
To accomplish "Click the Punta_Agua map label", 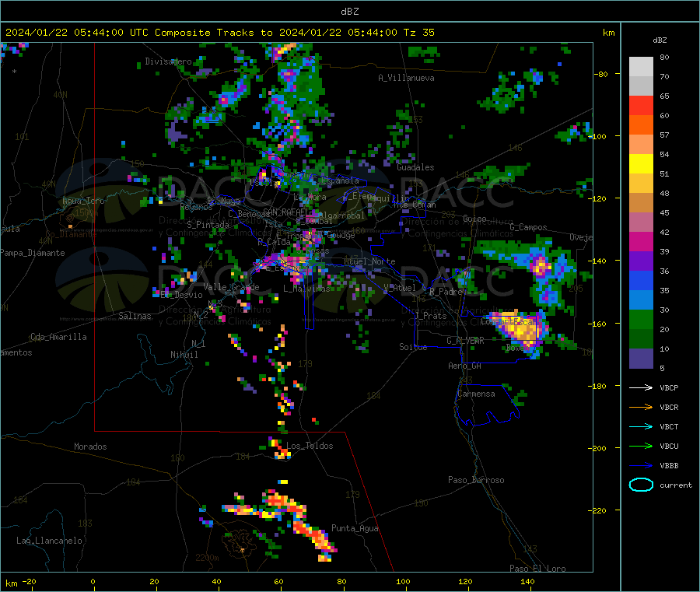I will (x=355, y=529).
